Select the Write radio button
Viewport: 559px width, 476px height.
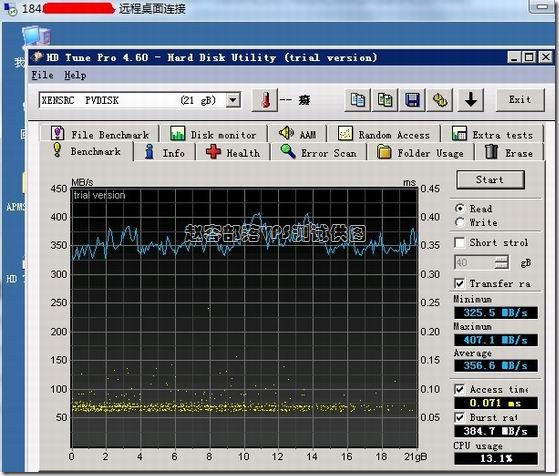coord(460,222)
